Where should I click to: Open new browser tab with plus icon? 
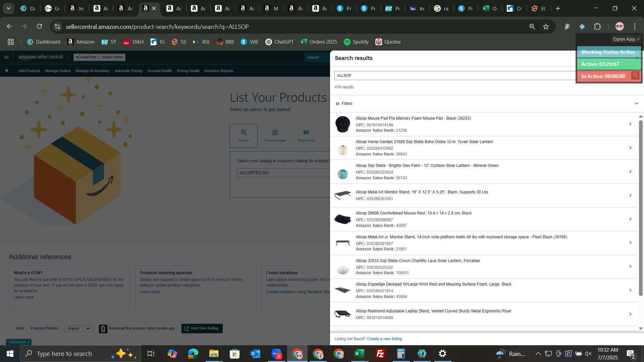point(558,8)
